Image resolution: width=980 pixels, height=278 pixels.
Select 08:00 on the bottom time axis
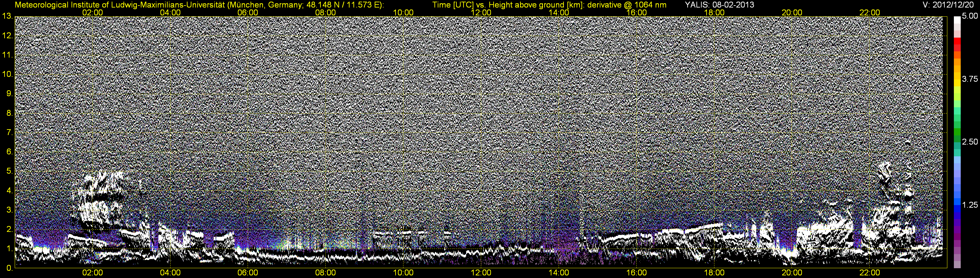(326, 273)
